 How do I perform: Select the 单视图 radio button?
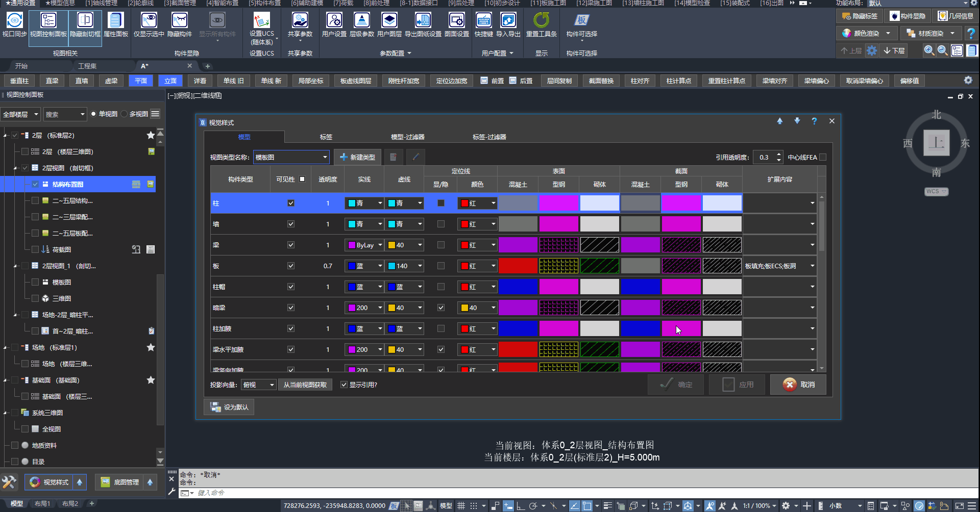pyautogui.click(x=93, y=114)
